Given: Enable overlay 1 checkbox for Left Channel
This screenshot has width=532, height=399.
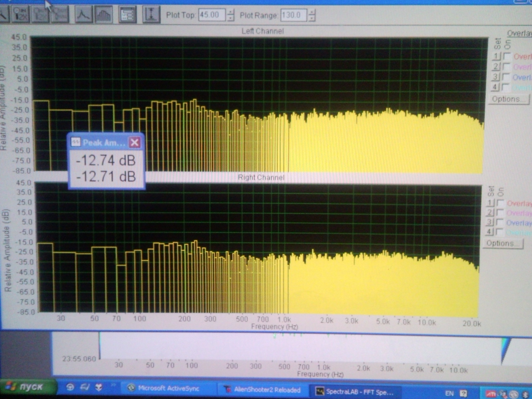Looking at the screenshot, I should (x=507, y=56).
